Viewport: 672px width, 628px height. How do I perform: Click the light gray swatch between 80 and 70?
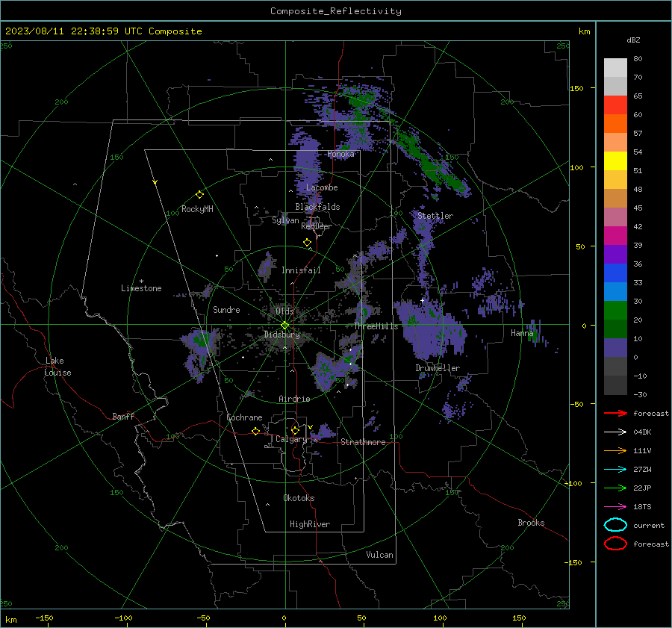[x=615, y=67]
